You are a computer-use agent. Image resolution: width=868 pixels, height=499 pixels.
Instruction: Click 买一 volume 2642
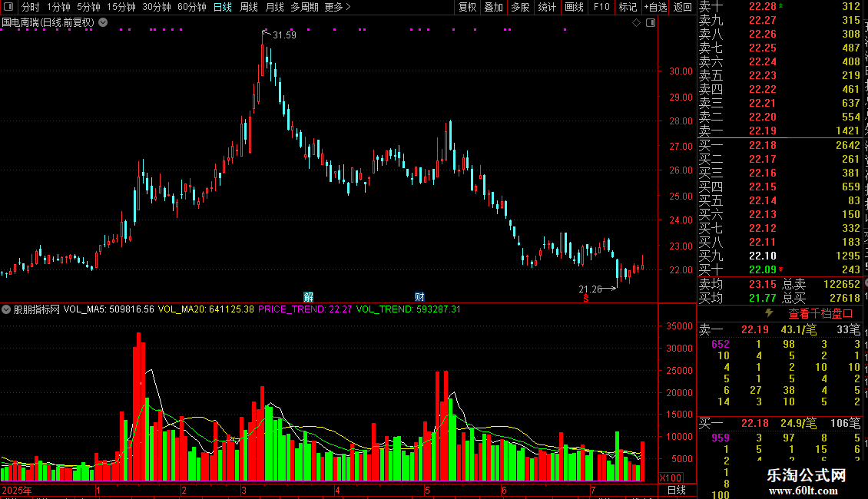(x=848, y=145)
